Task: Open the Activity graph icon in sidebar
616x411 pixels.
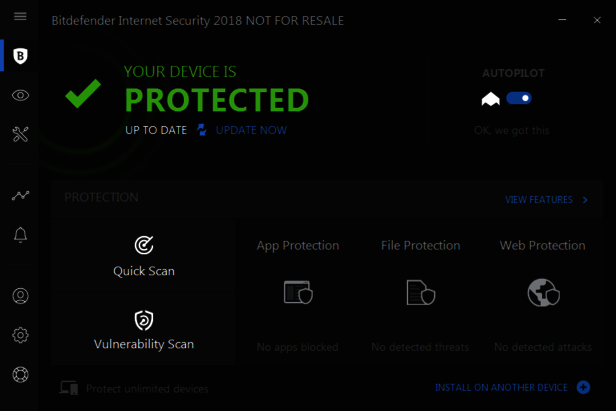Action: [20, 196]
